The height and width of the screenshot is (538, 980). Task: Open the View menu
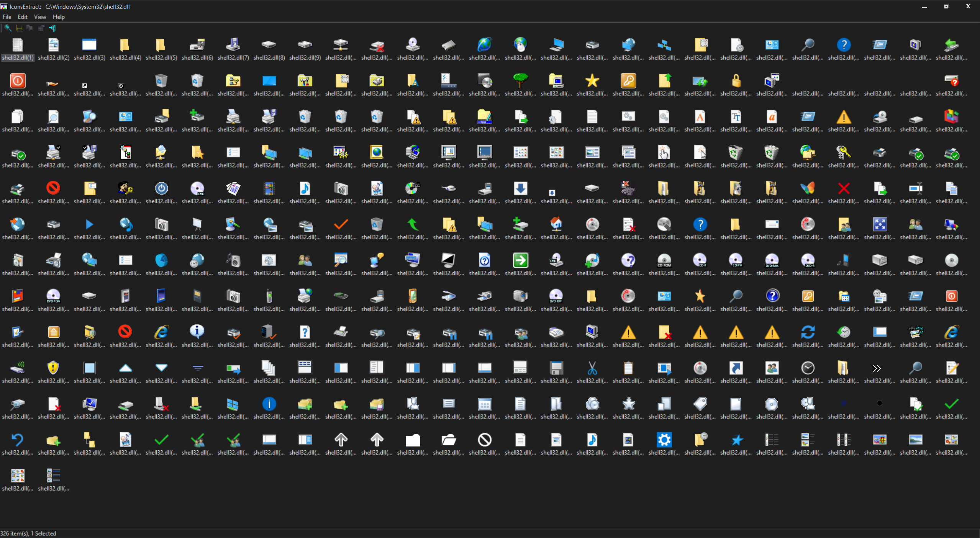pyautogui.click(x=40, y=17)
